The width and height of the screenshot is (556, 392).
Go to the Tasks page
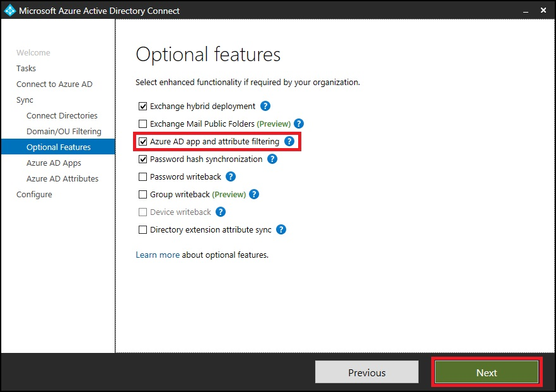pyautogui.click(x=26, y=68)
